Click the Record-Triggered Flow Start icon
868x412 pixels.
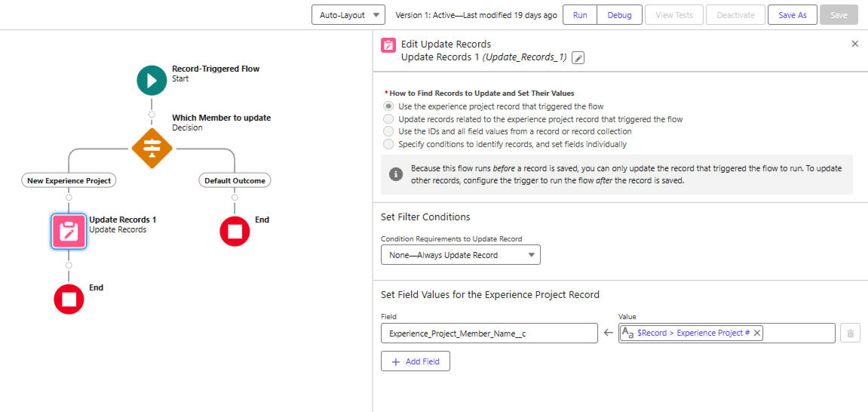pyautogui.click(x=152, y=80)
